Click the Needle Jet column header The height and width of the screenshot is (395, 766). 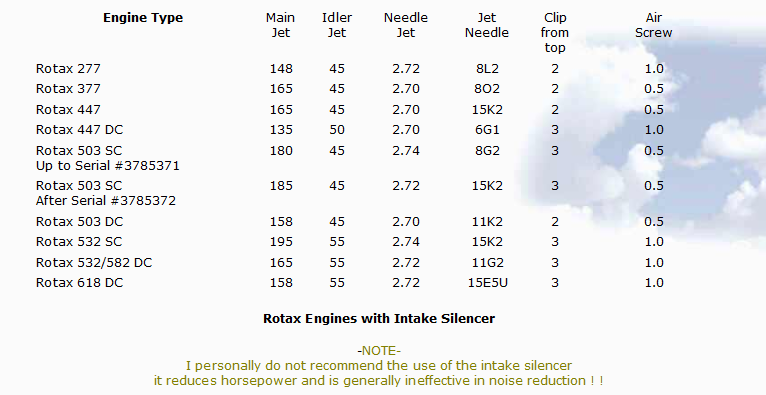(406, 25)
